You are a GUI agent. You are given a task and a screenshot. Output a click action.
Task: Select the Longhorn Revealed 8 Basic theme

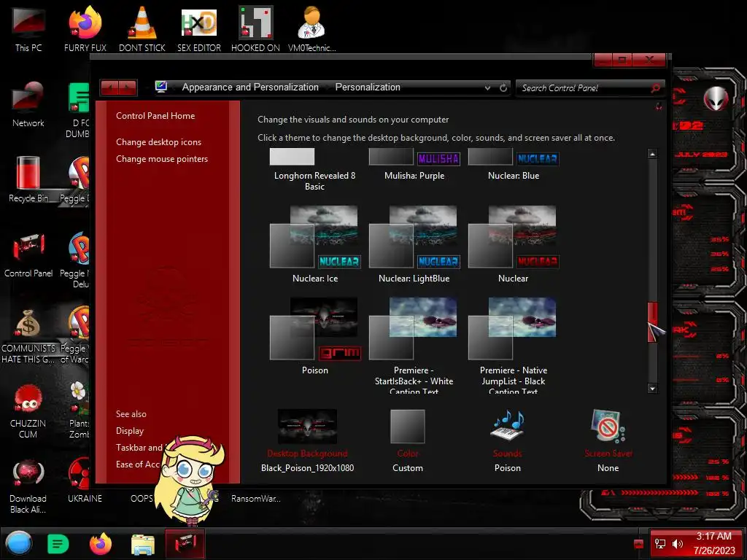pos(314,169)
